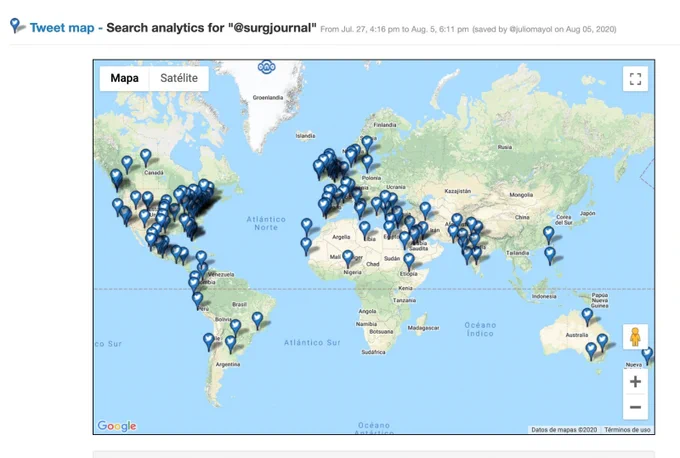680x458 pixels.
Task: Click the Océano Índico label
Action: click(x=480, y=329)
